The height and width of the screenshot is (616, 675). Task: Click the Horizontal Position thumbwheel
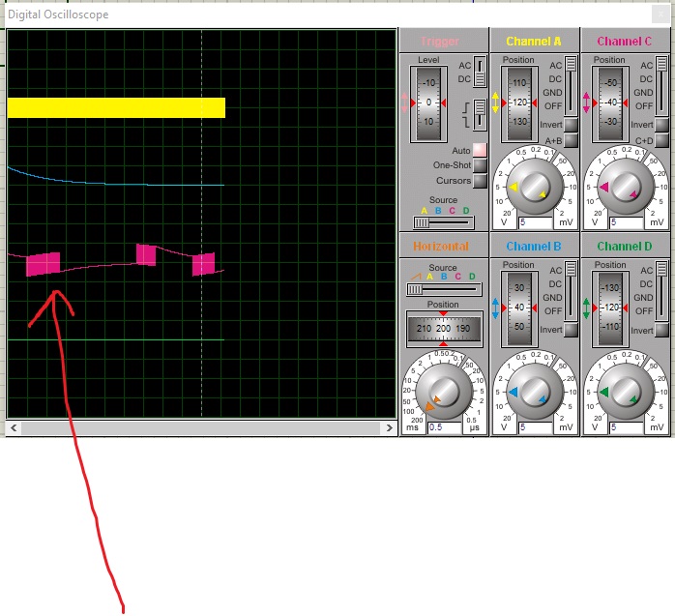(444, 329)
